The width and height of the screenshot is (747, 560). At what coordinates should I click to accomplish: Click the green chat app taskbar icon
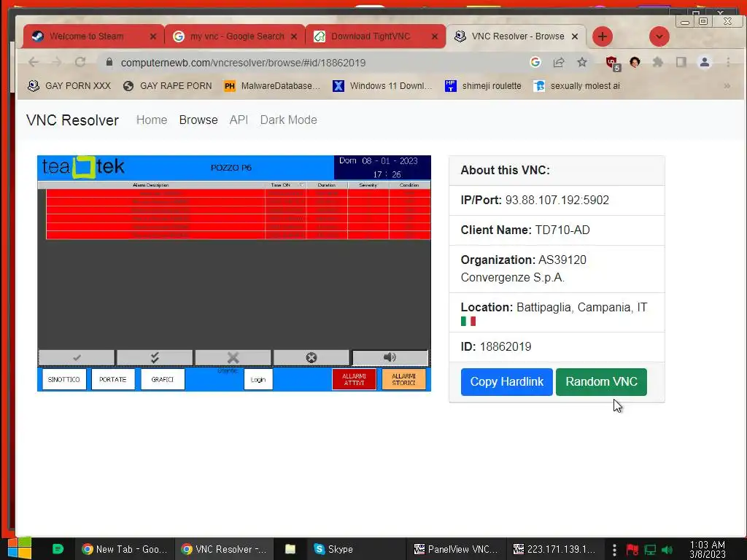click(x=58, y=549)
